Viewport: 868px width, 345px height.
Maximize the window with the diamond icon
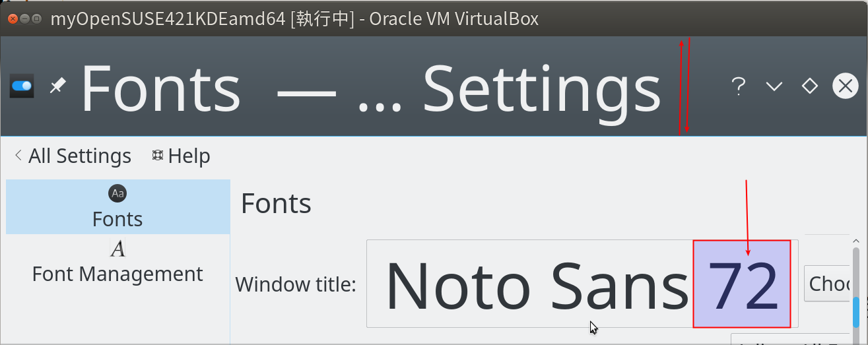point(809,86)
